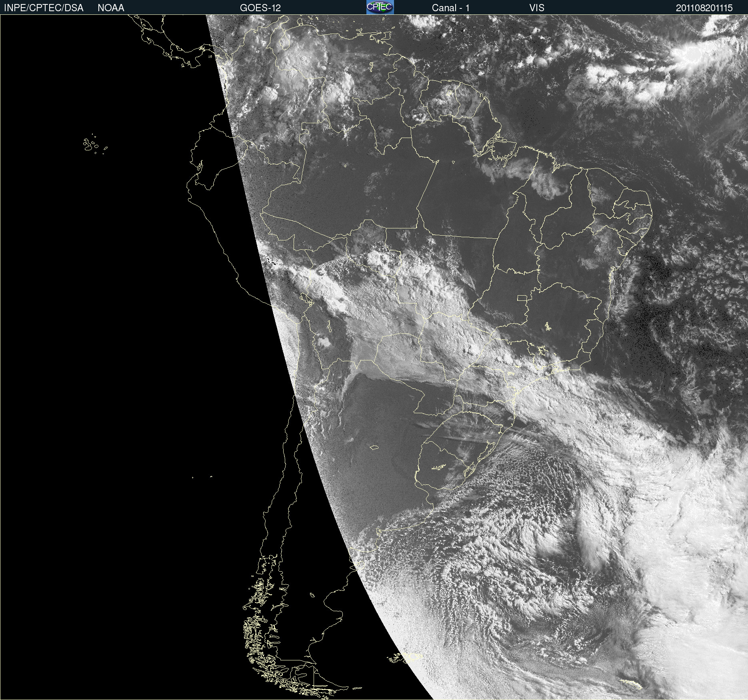
Task: Select the Canal - 1 label
Action: 451,8
